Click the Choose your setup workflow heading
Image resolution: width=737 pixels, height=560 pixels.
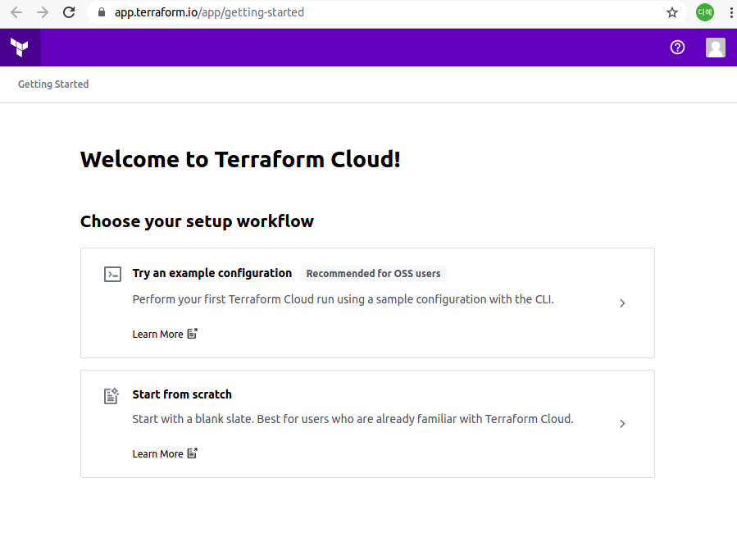197,221
